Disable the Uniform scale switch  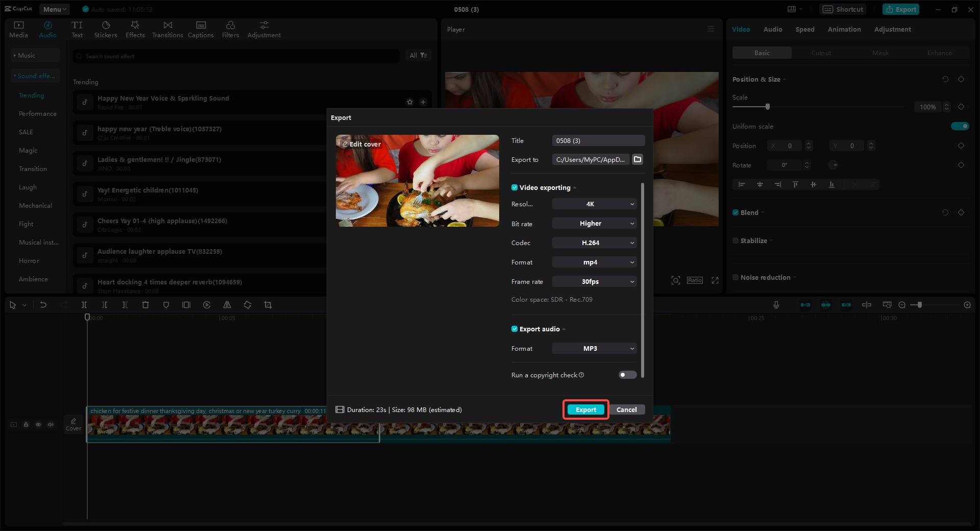point(960,126)
